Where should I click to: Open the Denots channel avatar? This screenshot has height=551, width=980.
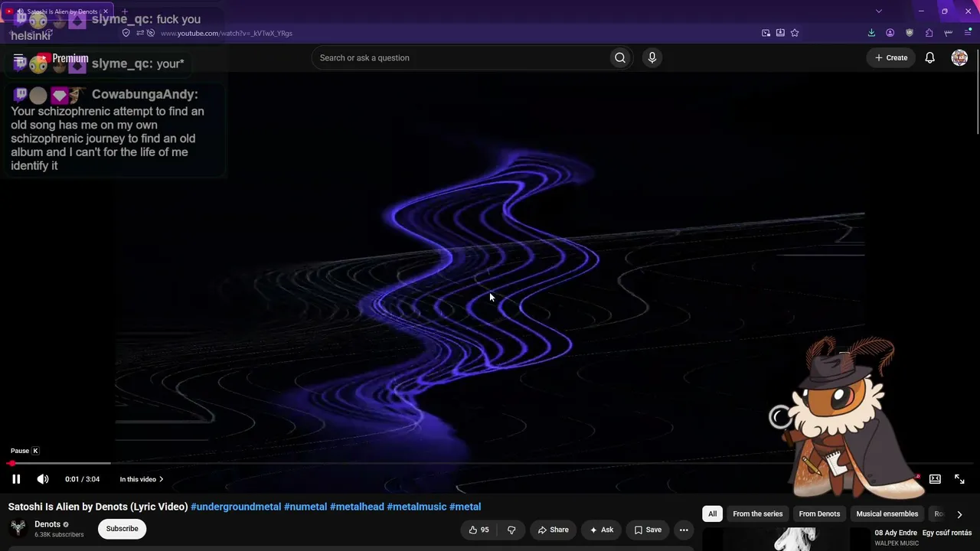(18, 529)
